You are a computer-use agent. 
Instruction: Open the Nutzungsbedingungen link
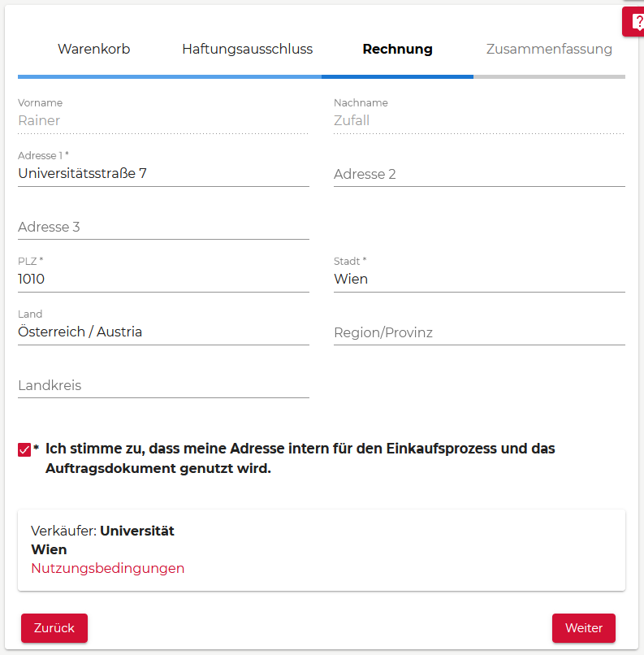[107, 568]
